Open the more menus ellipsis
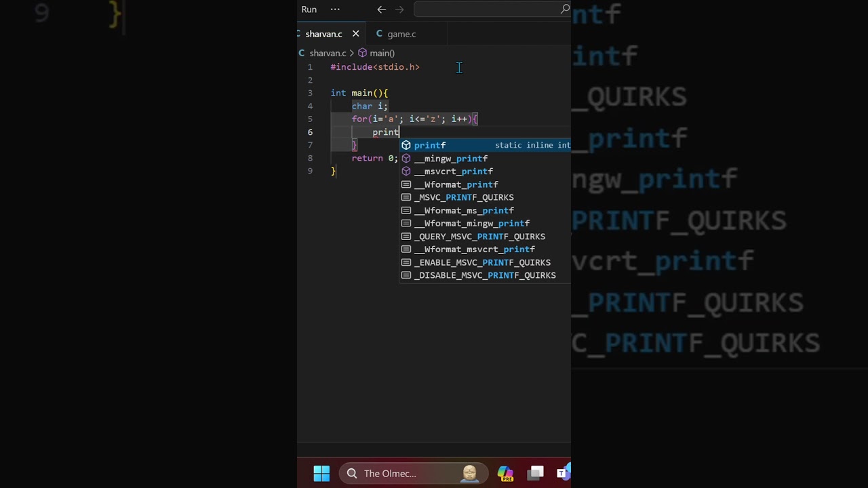Viewport: 868px width, 488px height. pos(335,9)
